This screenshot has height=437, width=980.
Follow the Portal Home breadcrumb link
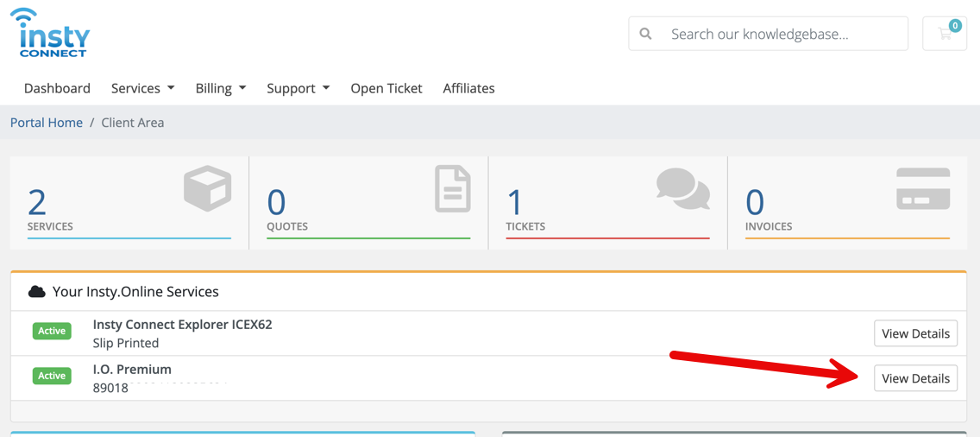pyautogui.click(x=47, y=123)
